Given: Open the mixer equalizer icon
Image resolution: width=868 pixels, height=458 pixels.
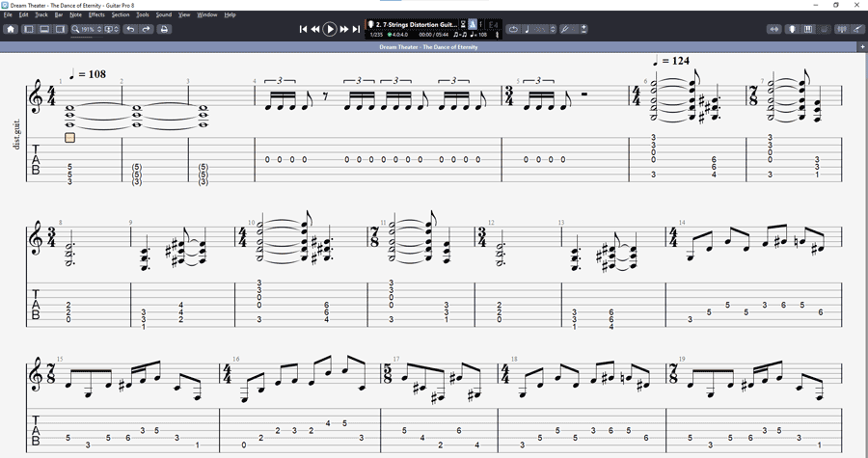Looking at the screenshot, I should (842, 29).
